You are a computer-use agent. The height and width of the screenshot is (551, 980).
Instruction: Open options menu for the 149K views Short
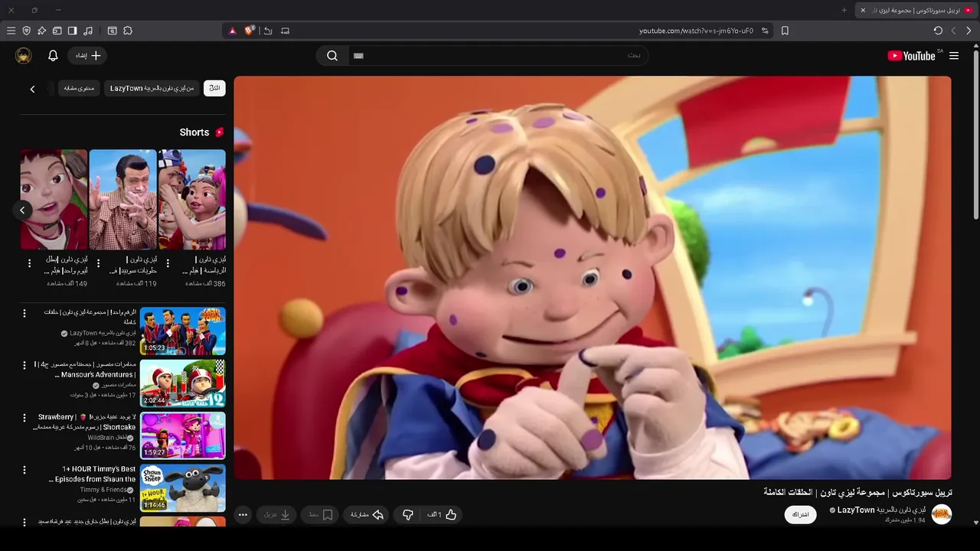pyautogui.click(x=30, y=263)
